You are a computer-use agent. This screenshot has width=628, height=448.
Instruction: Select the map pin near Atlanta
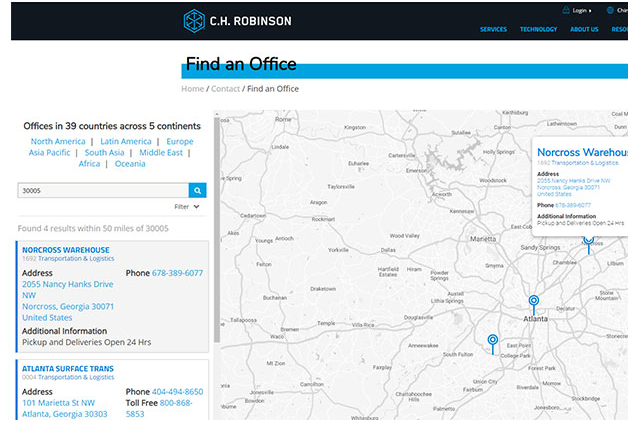[533, 305]
